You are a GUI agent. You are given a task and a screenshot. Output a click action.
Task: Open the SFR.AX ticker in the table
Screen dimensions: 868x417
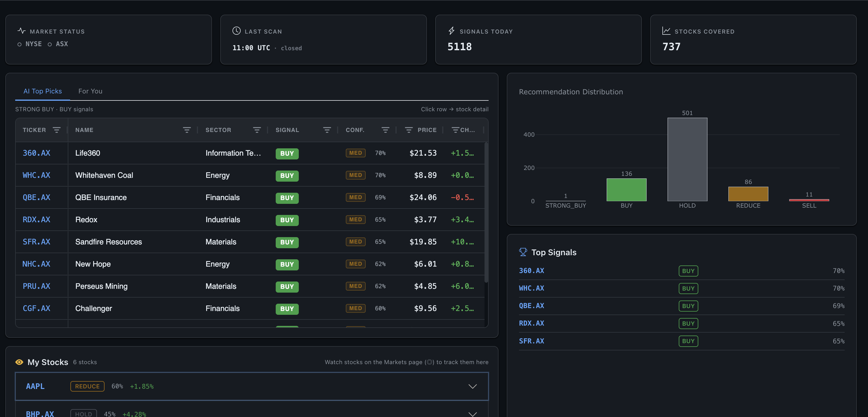(x=37, y=242)
